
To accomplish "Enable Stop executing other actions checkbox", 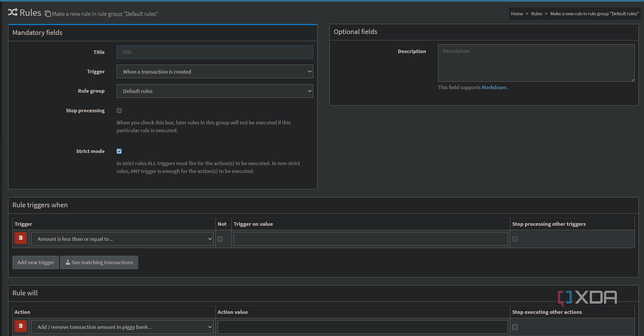I will (x=515, y=327).
